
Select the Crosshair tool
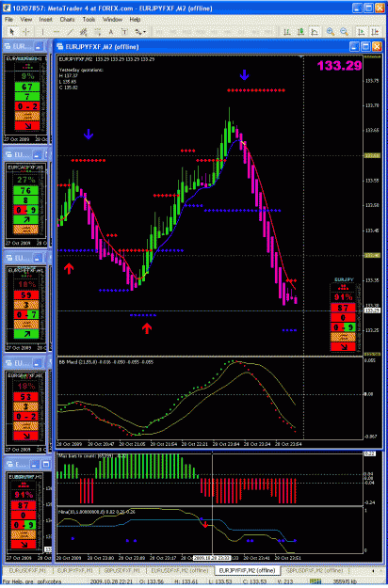tap(25, 32)
